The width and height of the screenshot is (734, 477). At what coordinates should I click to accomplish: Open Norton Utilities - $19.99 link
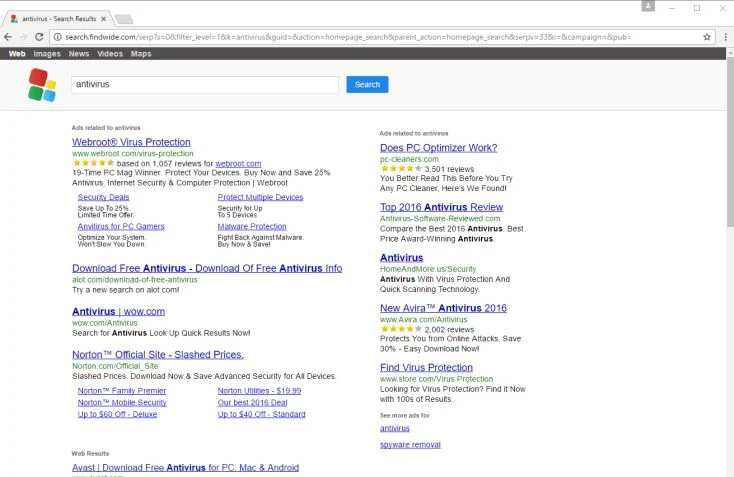[259, 390]
